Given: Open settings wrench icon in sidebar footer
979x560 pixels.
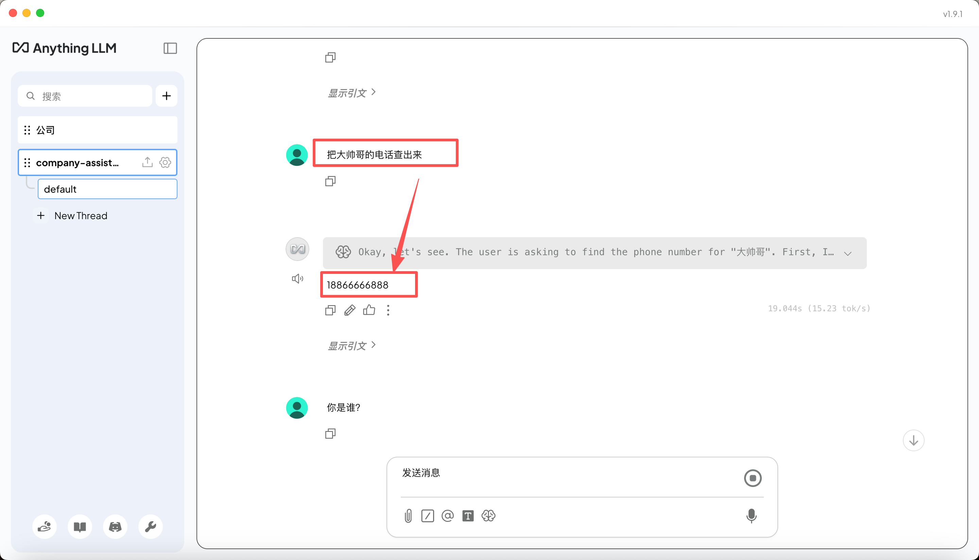Looking at the screenshot, I should coord(150,527).
